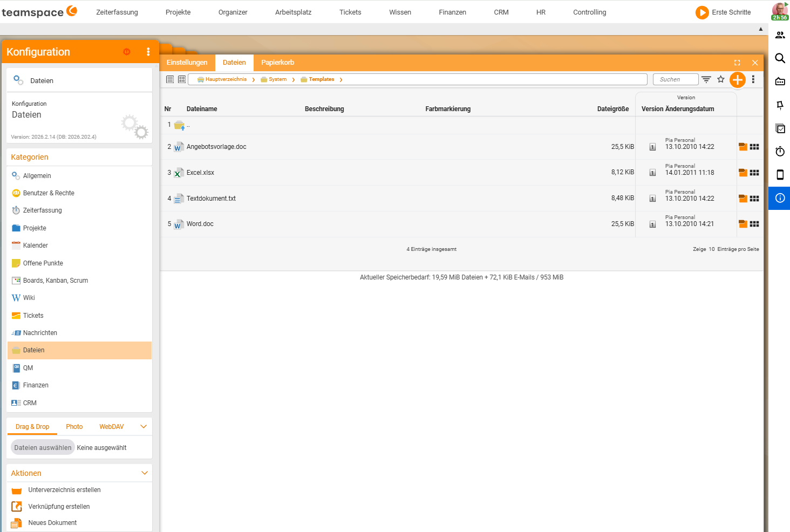Click Verknüpfung erstellen action

coord(59,507)
